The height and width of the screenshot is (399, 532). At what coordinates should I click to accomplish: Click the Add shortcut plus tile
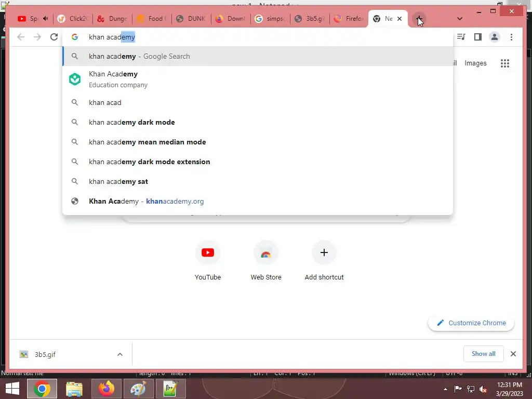click(x=324, y=260)
